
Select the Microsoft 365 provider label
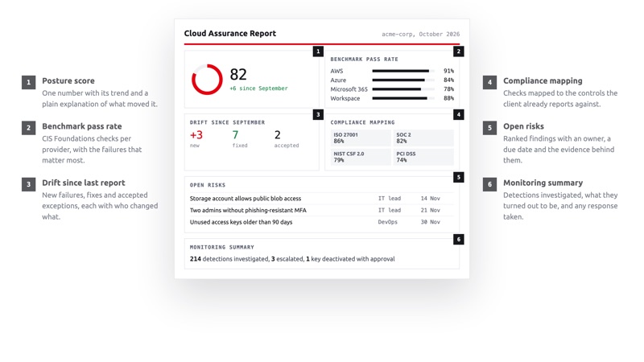(349, 89)
